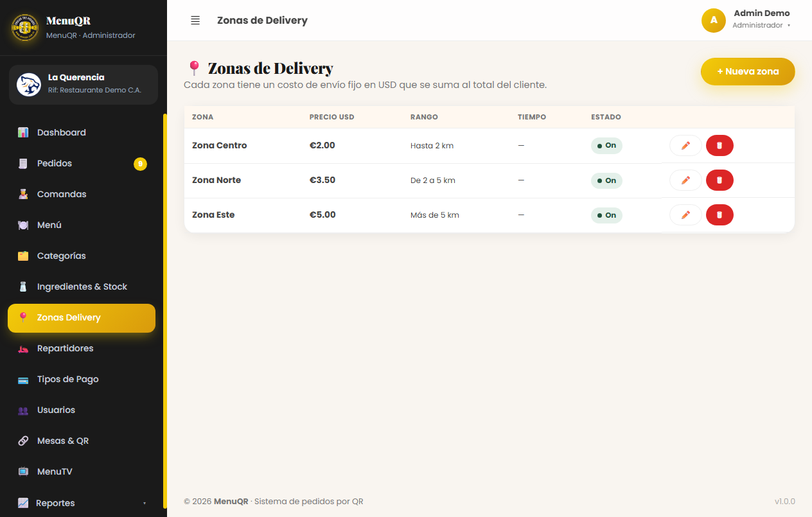Viewport: 812px width, 517px height.
Task: Edit Zona Norte with pencil icon
Action: (x=685, y=180)
